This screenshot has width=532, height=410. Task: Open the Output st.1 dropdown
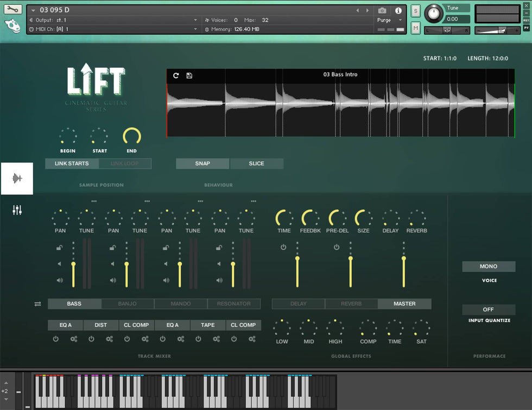[195, 20]
